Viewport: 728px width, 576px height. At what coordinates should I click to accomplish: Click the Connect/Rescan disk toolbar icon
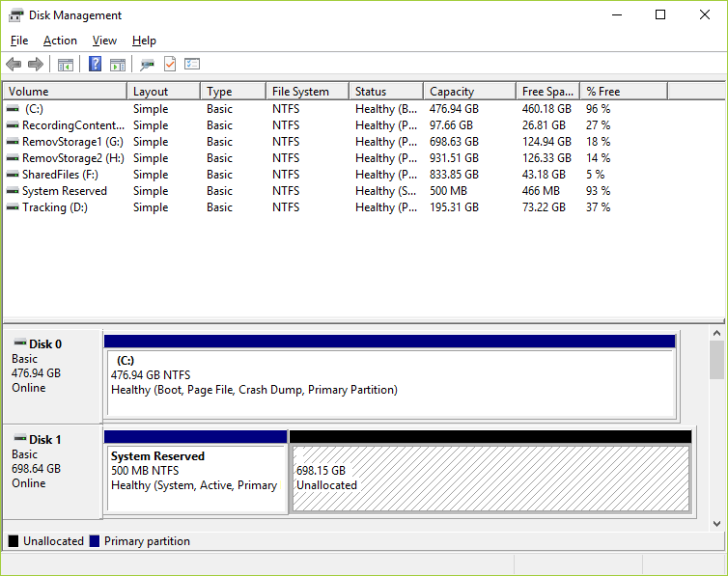click(x=147, y=65)
